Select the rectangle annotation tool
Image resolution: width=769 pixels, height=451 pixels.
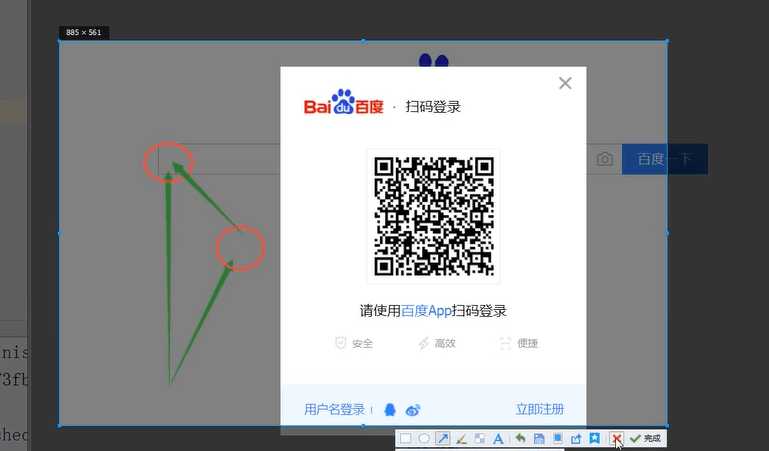(x=405, y=438)
